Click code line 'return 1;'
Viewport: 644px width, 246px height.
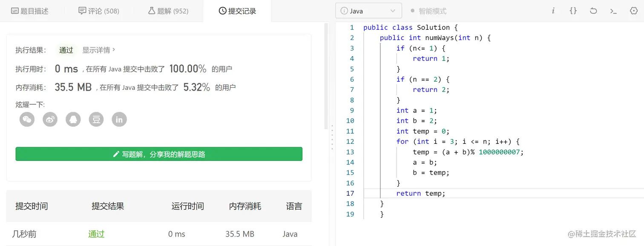click(431, 58)
